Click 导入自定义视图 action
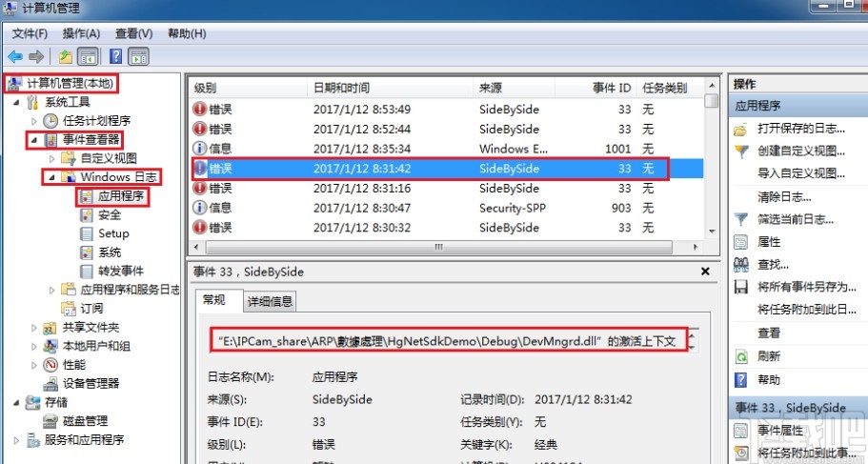Viewport: 868px width, 464px height. coord(801,173)
